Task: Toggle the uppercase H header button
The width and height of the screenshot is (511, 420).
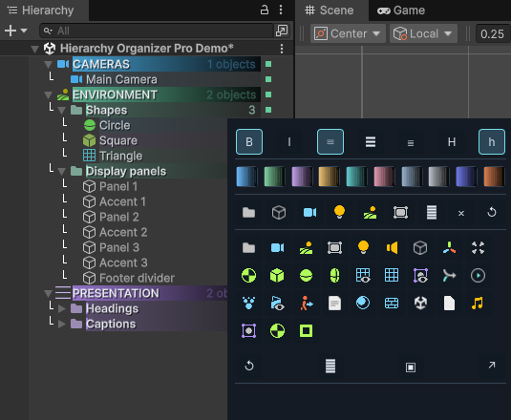Action: (x=452, y=142)
